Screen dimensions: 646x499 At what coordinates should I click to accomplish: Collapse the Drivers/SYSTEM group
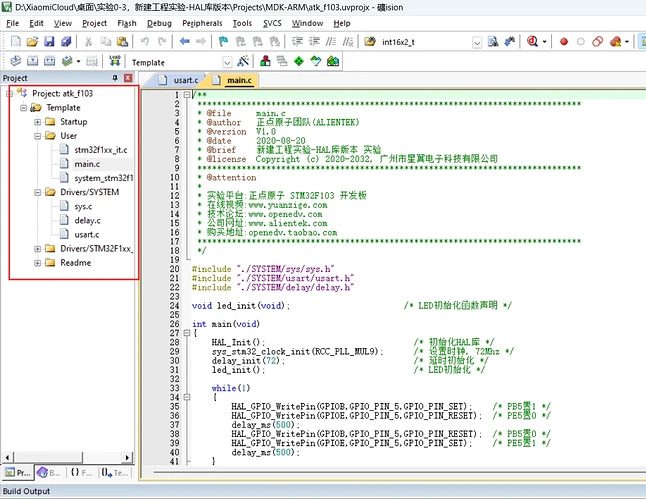(37, 192)
